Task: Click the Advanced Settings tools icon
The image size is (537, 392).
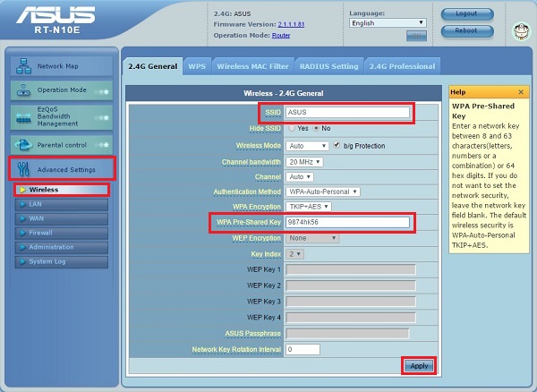Action: tap(23, 169)
